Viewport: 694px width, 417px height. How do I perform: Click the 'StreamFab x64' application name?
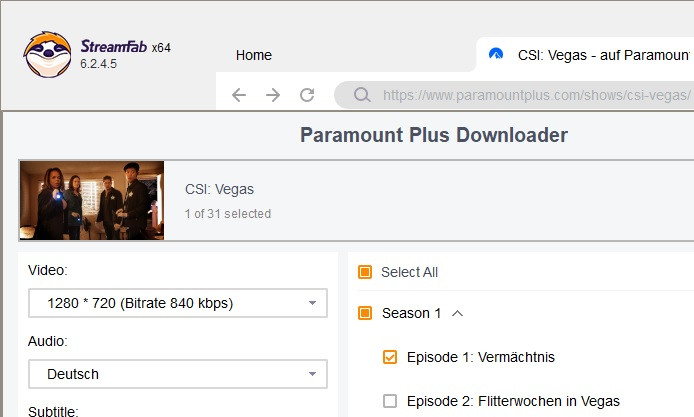coord(125,46)
